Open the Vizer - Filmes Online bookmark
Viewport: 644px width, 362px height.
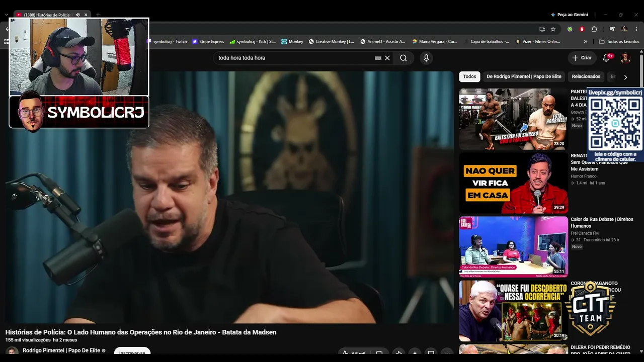click(538, 42)
